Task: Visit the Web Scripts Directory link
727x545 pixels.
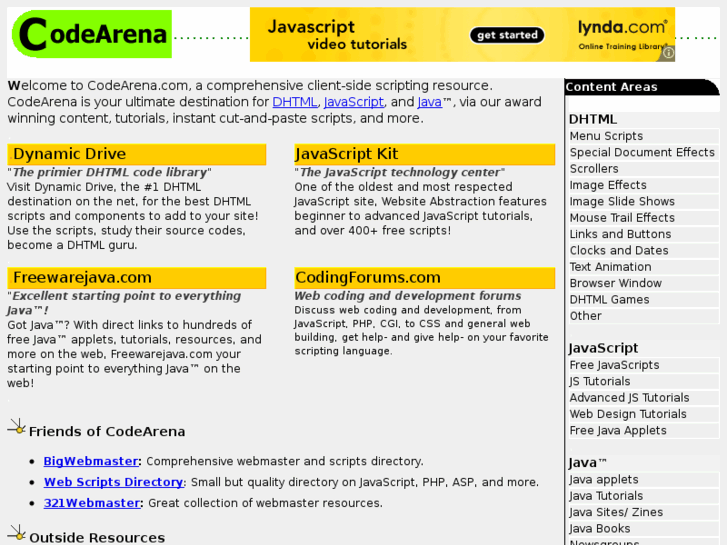Action: [114, 482]
